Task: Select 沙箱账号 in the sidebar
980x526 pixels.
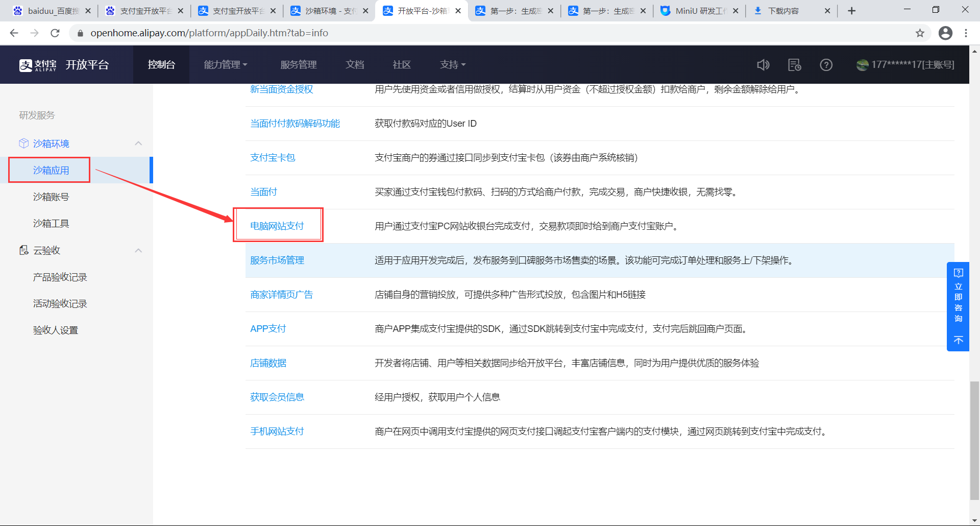Action: pyautogui.click(x=51, y=197)
